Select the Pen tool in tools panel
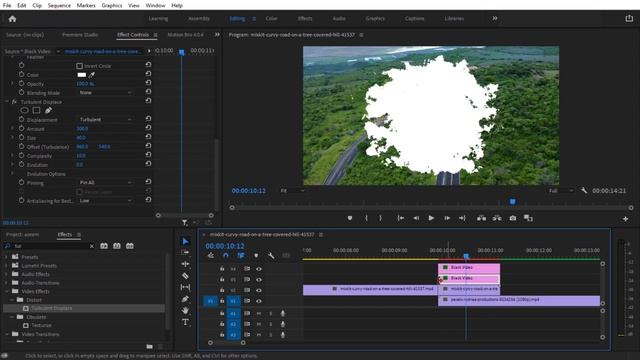640x360 pixels. point(185,299)
